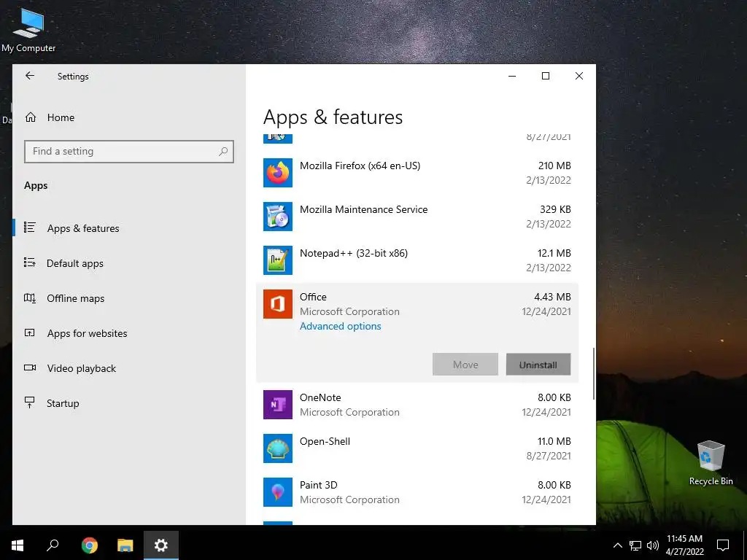Click the Startup sidebar icon
The width and height of the screenshot is (747, 560).
(29, 402)
